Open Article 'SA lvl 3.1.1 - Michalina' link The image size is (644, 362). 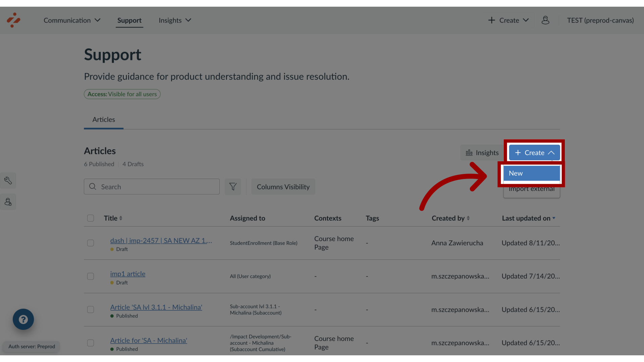pyautogui.click(x=156, y=307)
